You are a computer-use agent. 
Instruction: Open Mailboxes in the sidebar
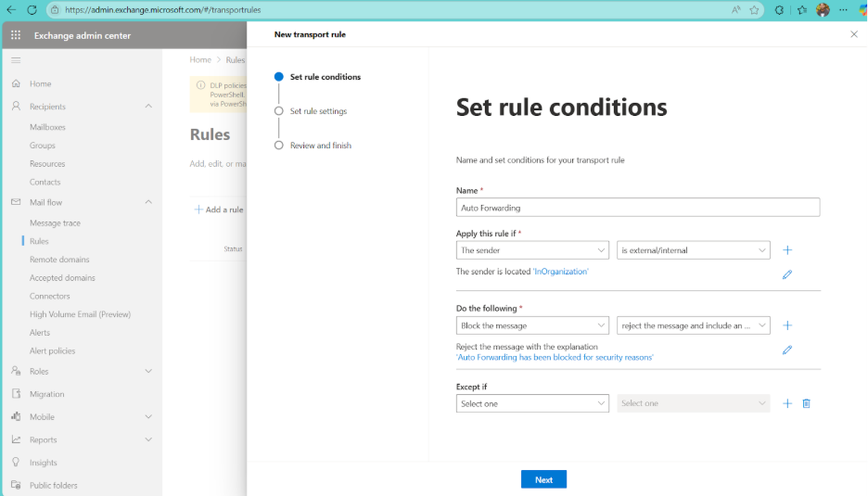pos(47,127)
